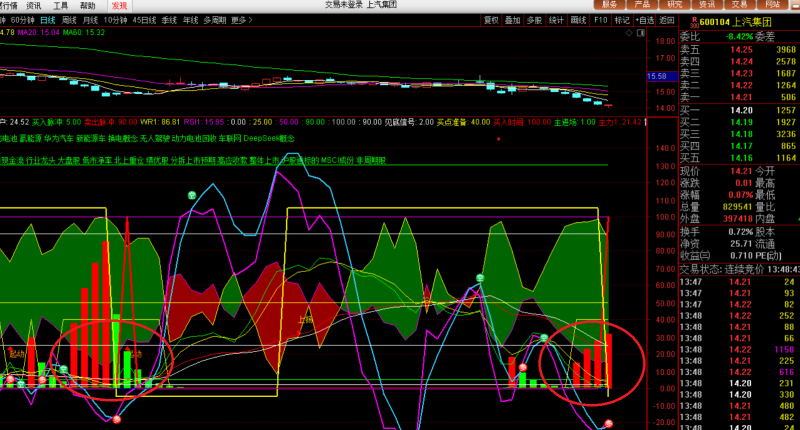800x430 pixels.
Task: Expand the 更多 periods list
Action: click(241, 20)
